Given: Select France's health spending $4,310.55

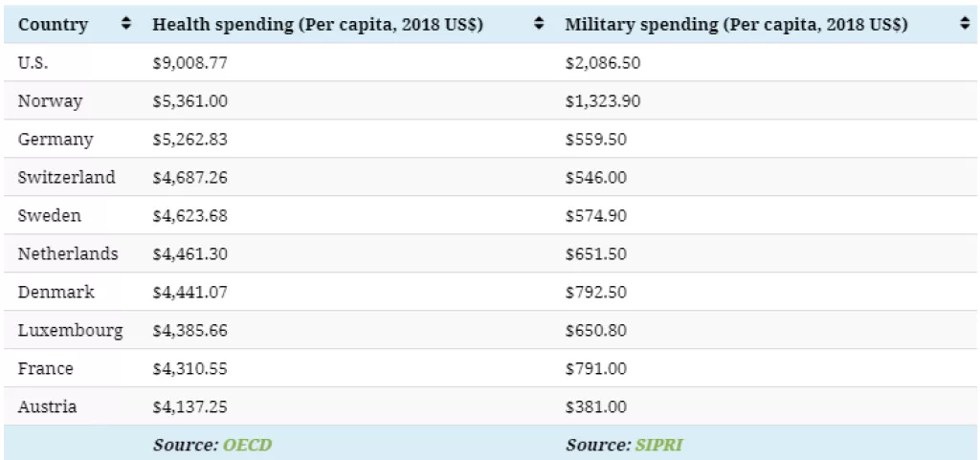Looking at the screenshot, I should pyautogui.click(x=190, y=369).
